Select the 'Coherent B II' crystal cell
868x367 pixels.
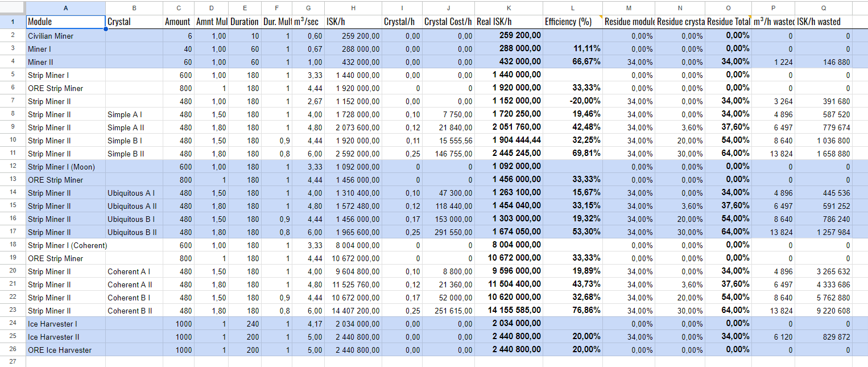134,311
